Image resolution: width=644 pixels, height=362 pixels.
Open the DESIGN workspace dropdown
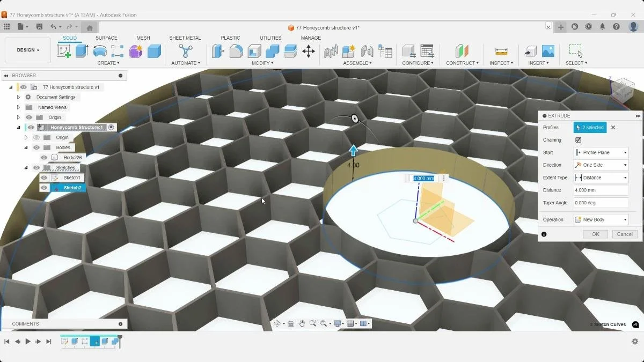click(x=28, y=50)
